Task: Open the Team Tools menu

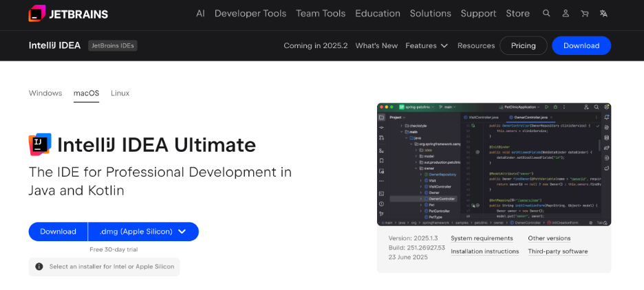Action: coord(320,14)
